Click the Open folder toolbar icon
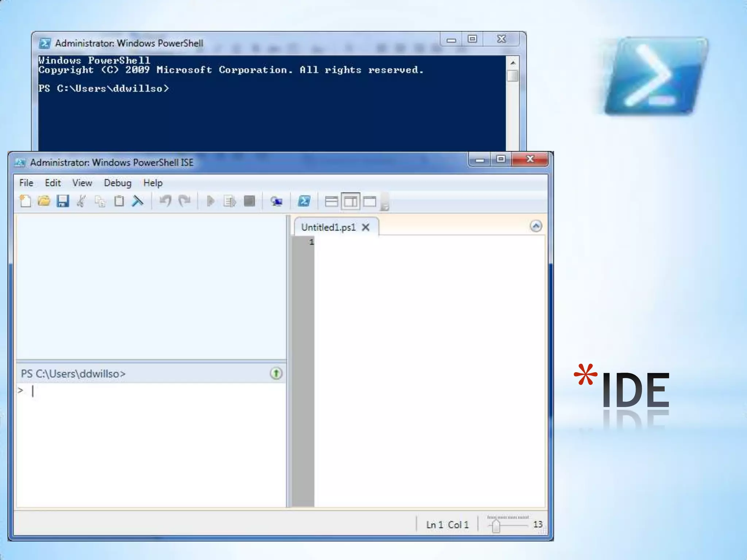 point(44,201)
